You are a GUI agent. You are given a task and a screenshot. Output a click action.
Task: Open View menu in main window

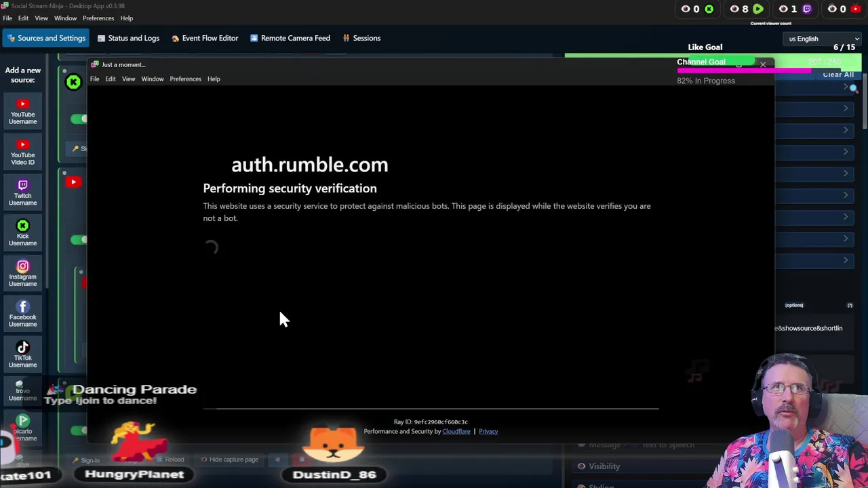(41, 18)
